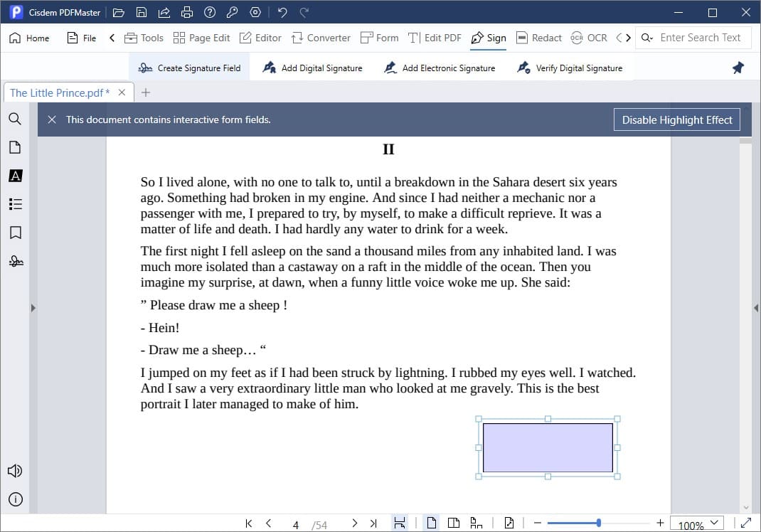Open help question mark icon

pos(210,13)
